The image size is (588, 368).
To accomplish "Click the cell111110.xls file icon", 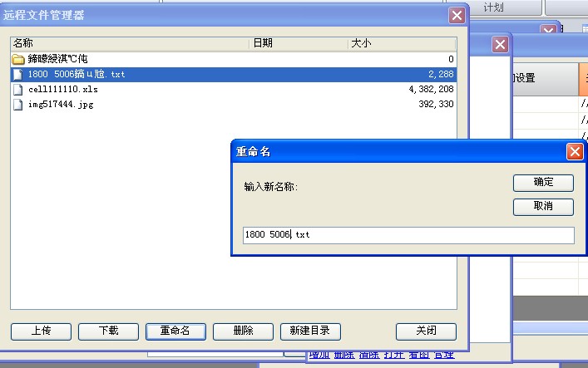I will tap(18, 89).
